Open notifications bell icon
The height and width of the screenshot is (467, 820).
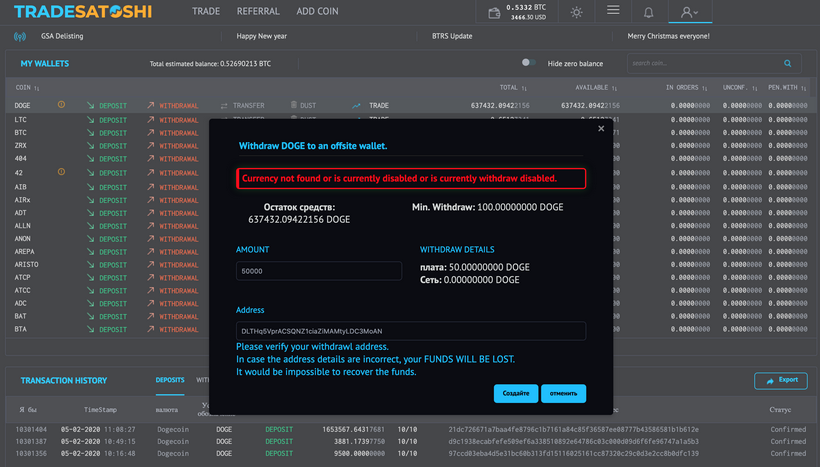click(x=648, y=12)
